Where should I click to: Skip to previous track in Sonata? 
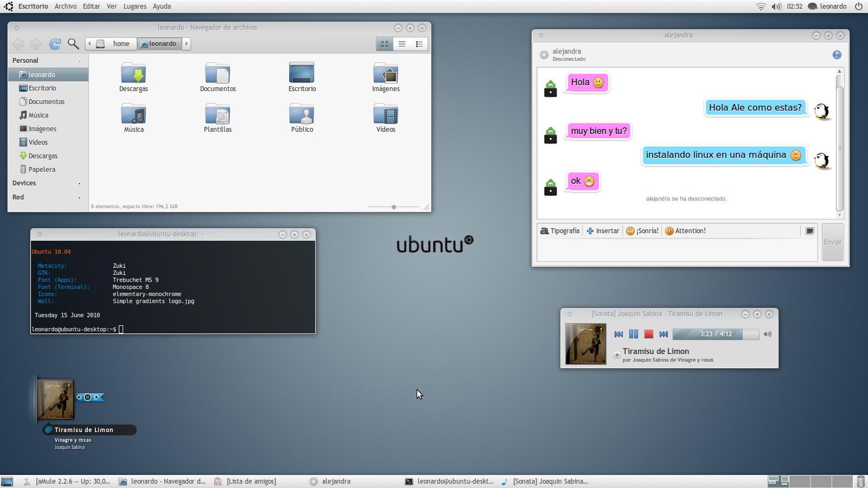click(x=618, y=334)
